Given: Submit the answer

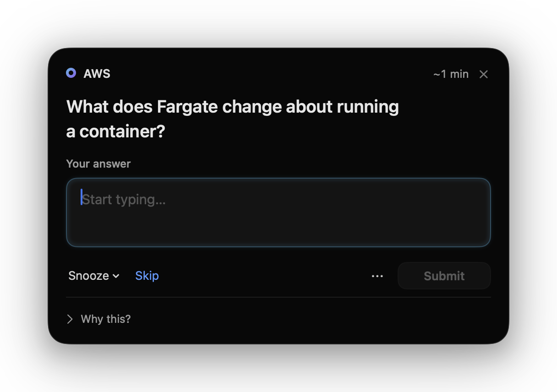Looking at the screenshot, I should (444, 276).
